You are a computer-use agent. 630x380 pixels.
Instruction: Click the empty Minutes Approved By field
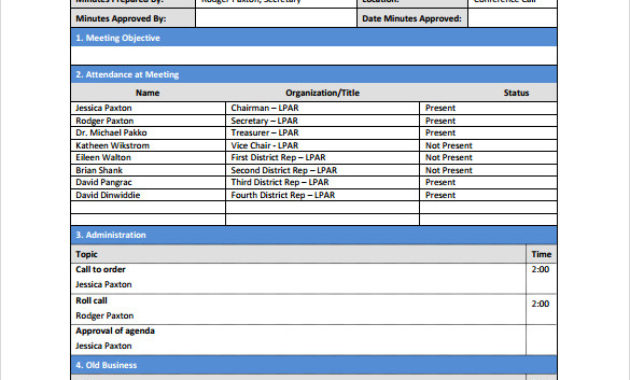pos(276,18)
